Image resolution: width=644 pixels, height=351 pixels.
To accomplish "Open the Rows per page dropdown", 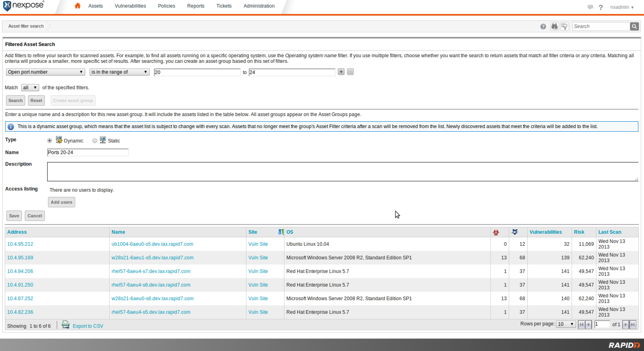I will (x=565, y=324).
